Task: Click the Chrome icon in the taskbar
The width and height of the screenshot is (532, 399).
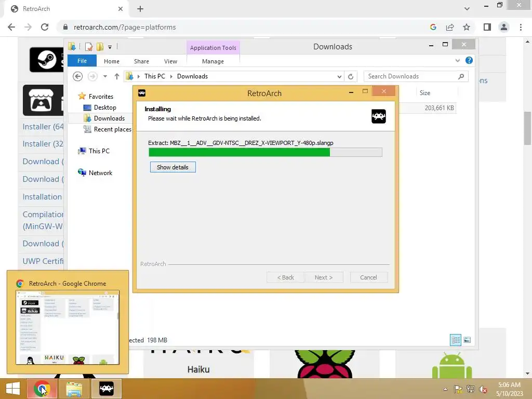Action: tap(42, 389)
